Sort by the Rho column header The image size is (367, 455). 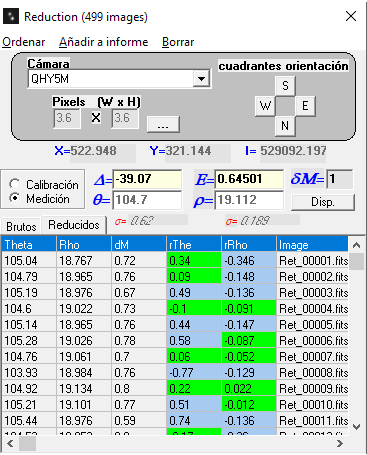84,245
